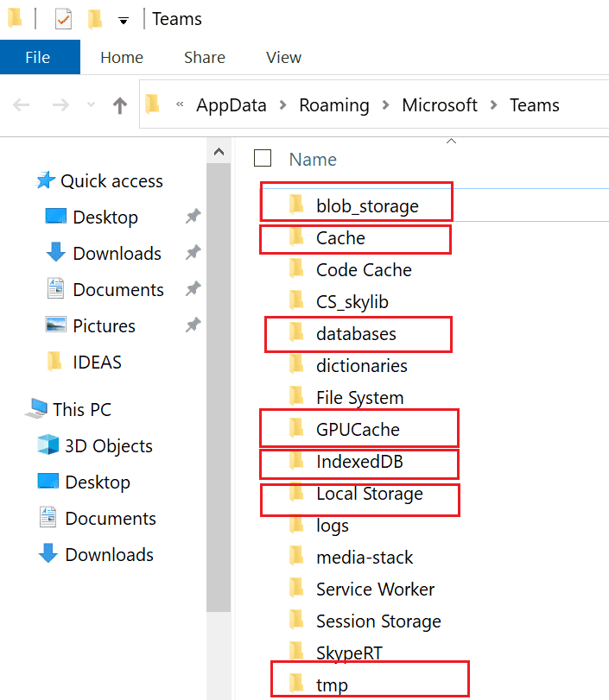
Task: Switch to the View ribbon tab
Action: [283, 58]
